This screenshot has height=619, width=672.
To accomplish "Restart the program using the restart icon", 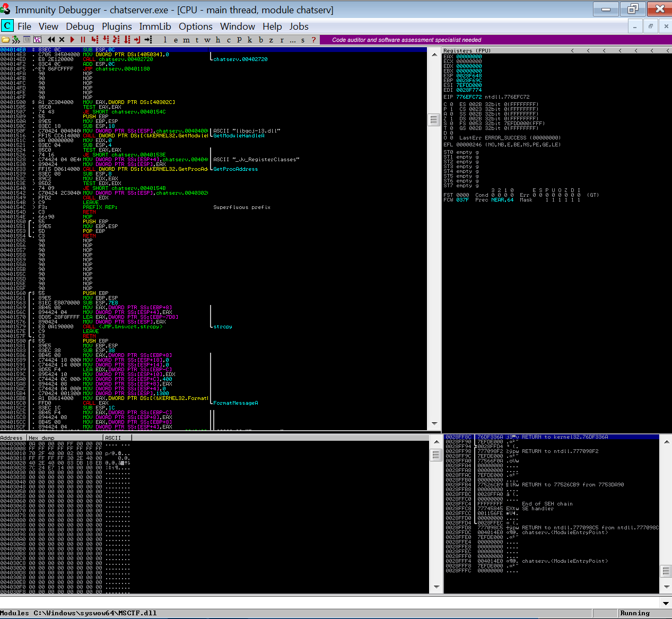I will 51,39.
